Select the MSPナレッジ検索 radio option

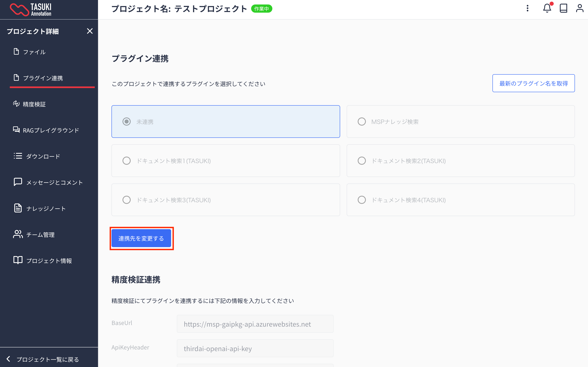click(362, 122)
